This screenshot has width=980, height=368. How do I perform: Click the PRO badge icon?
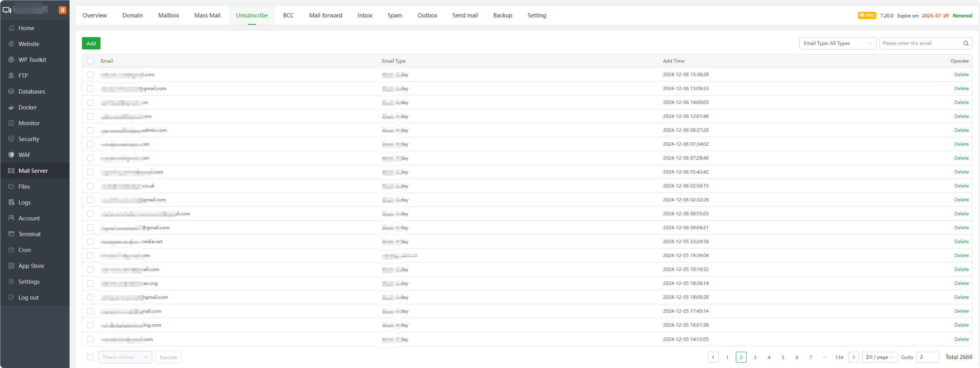[867, 15]
